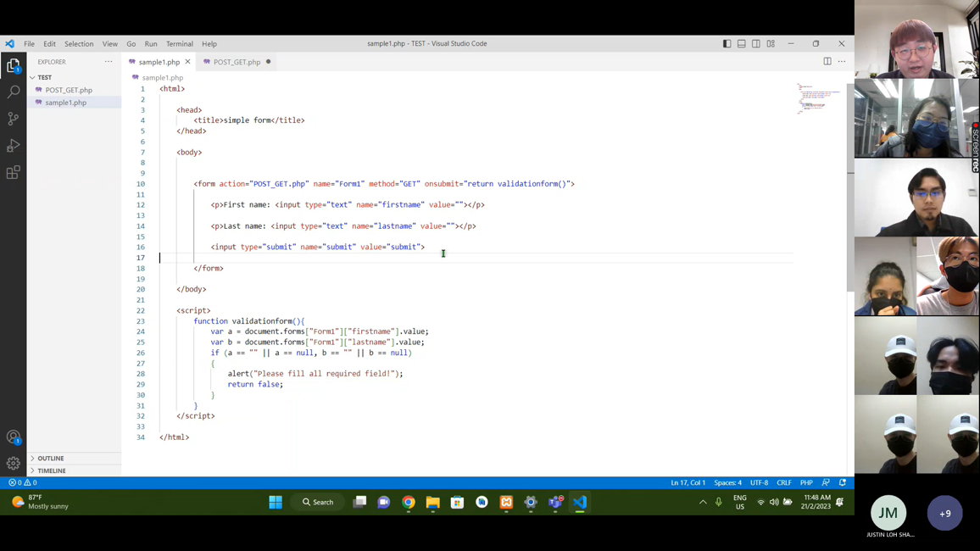This screenshot has width=980, height=551.
Task: Change language mode PHP
Action: (x=806, y=482)
